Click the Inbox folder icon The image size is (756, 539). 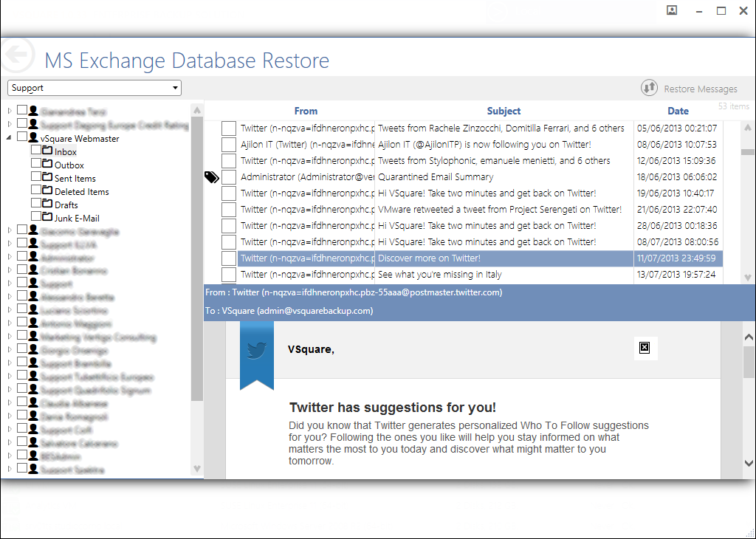47,151
